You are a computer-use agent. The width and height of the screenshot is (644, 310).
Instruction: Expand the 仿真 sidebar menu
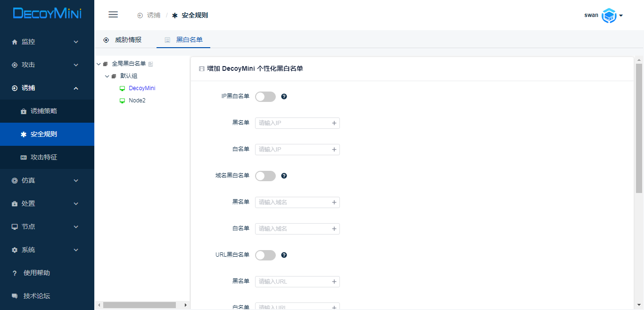click(47, 180)
